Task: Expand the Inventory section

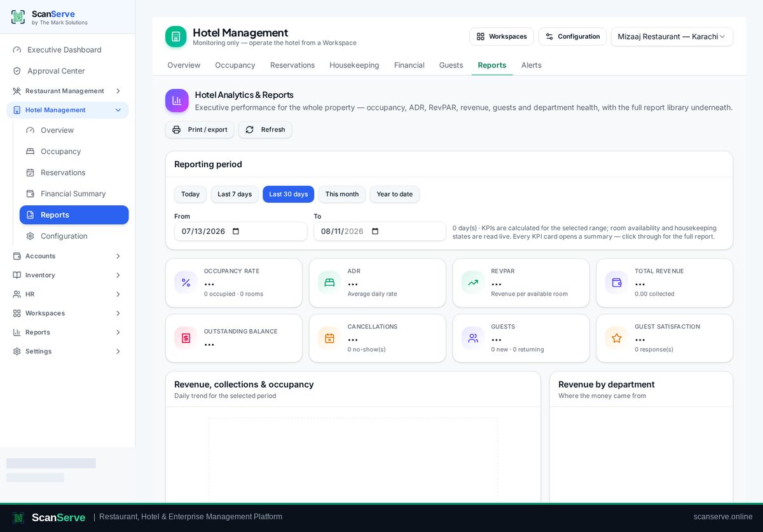Action: click(118, 275)
